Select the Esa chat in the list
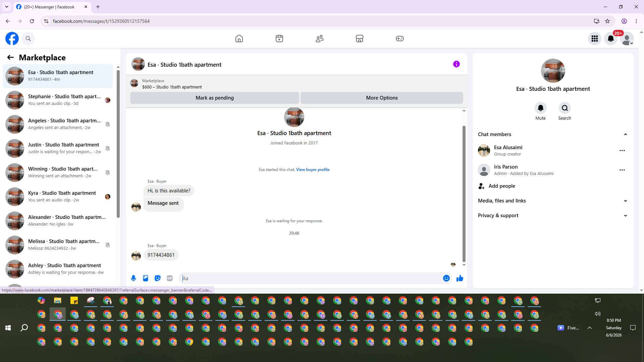Image resolution: width=644 pixels, height=362 pixels. point(58,76)
